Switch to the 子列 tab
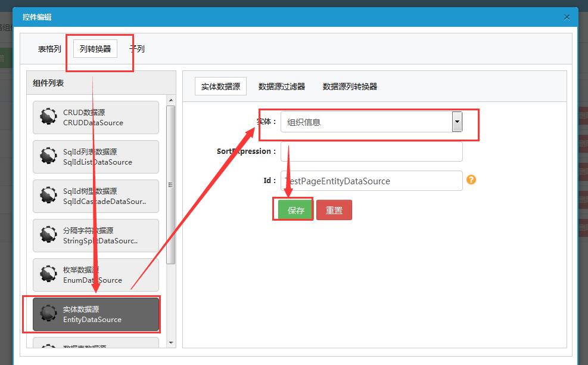This screenshot has width=588, height=365. 137,49
